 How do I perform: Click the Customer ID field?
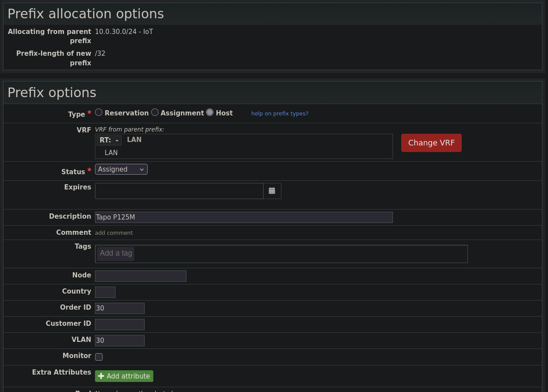tap(120, 324)
